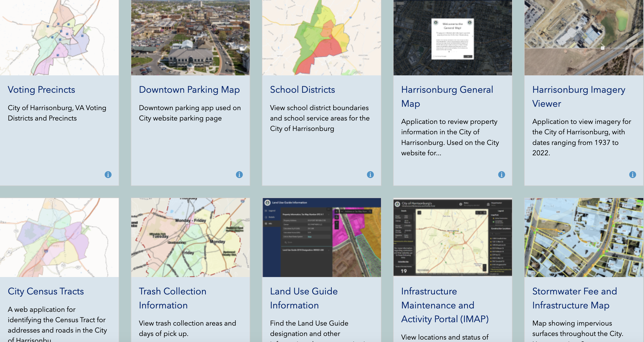Open Trash Collection Information title link
This screenshot has width=644, height=342.
point(173,298)
